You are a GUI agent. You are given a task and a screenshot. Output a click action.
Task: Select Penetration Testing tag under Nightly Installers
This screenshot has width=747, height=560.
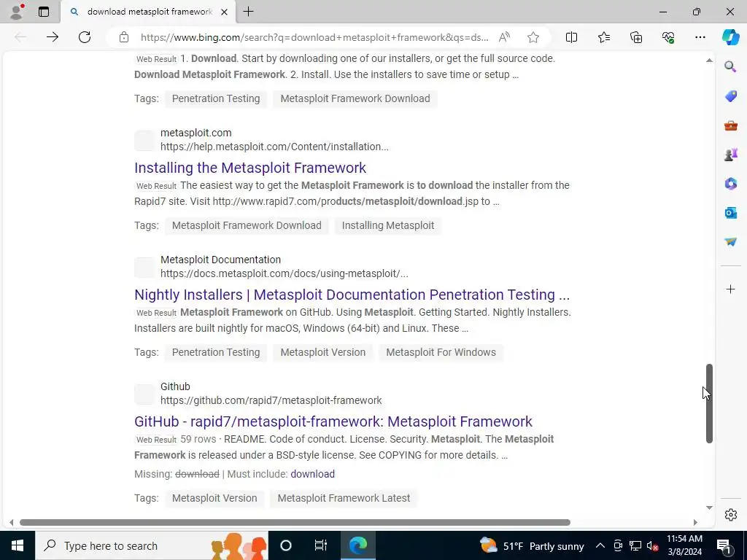coord(216,352)
